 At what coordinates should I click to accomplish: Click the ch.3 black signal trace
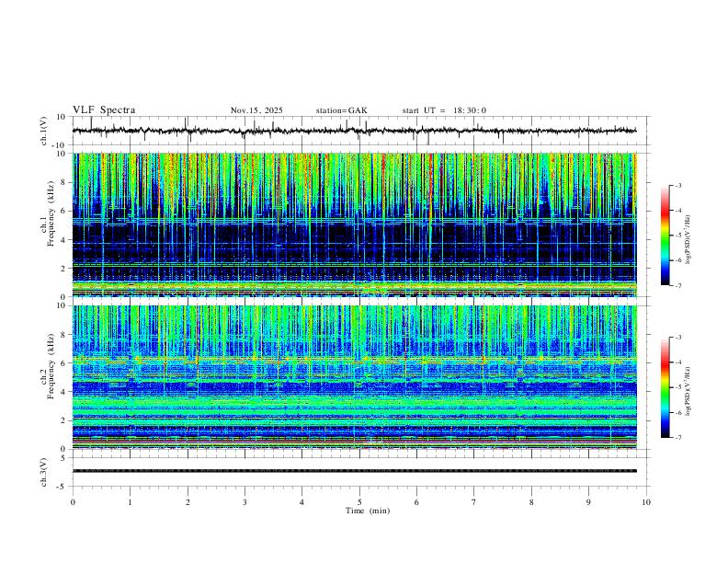(x=354, y=471)
